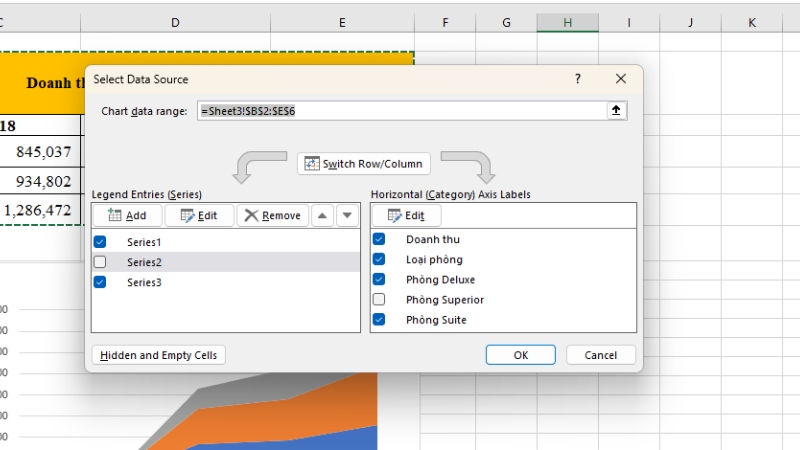Image resolution: width=800 pixels, height=450 pixels.
Task: Open the dialog Help question mark
Action: (578, 79)
